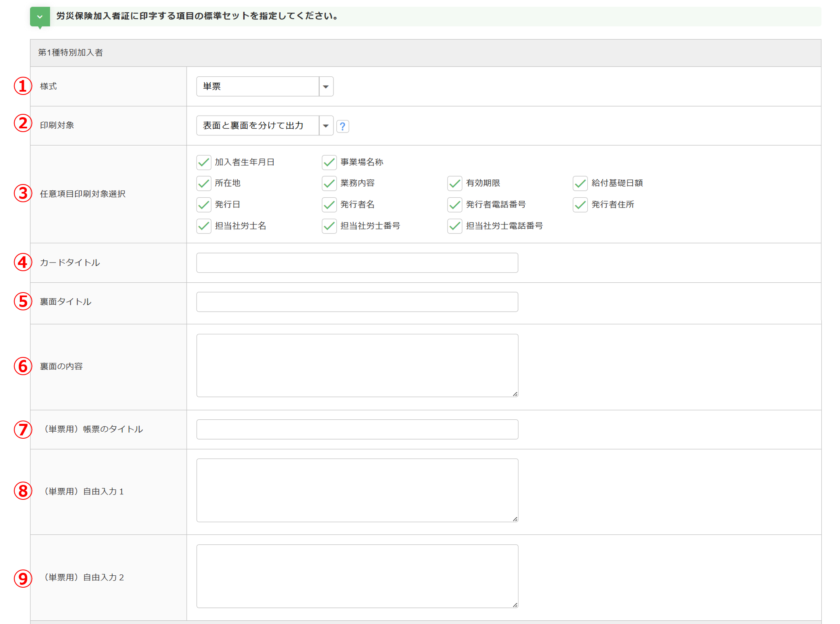Click the カードタイトル text field
The height and width of the screenshot is (624, 840).
tap(357, 263)
